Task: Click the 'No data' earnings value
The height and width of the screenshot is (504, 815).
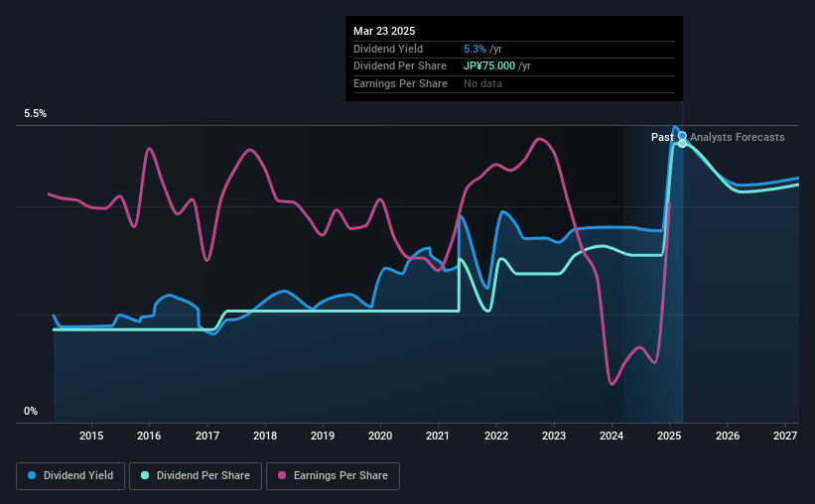Action: pos(482,83)
